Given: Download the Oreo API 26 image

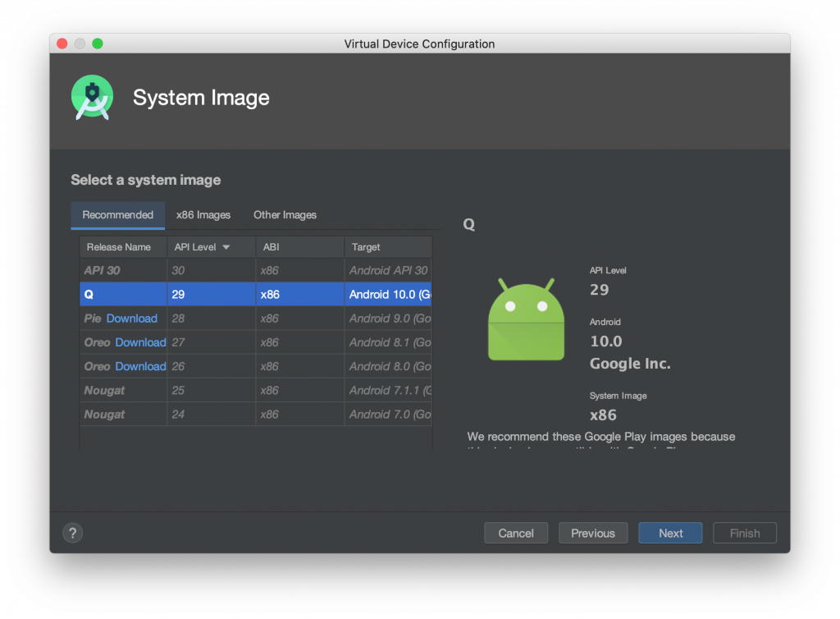Looking at the screenshot, I should [x=140, y=367].
